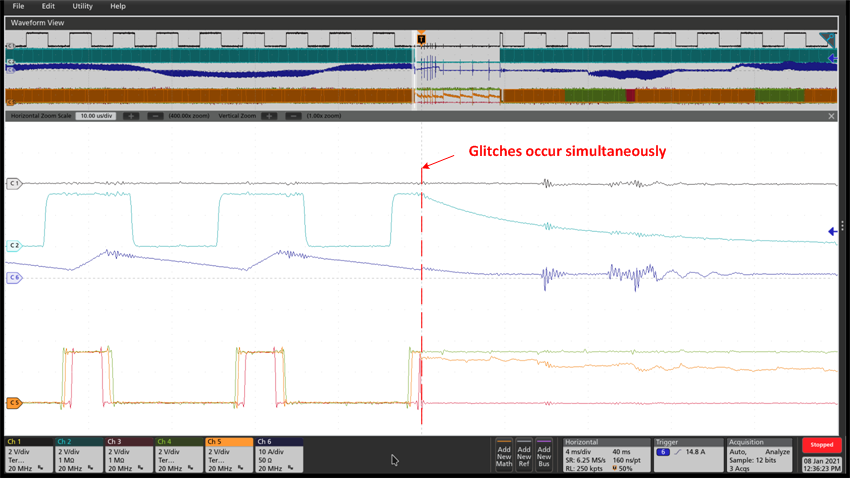Close the zoom overview with X

[x=831, y=116]
